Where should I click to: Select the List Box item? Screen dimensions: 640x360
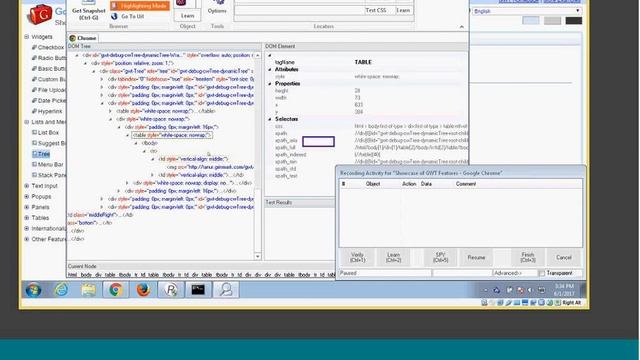[45, 133]
